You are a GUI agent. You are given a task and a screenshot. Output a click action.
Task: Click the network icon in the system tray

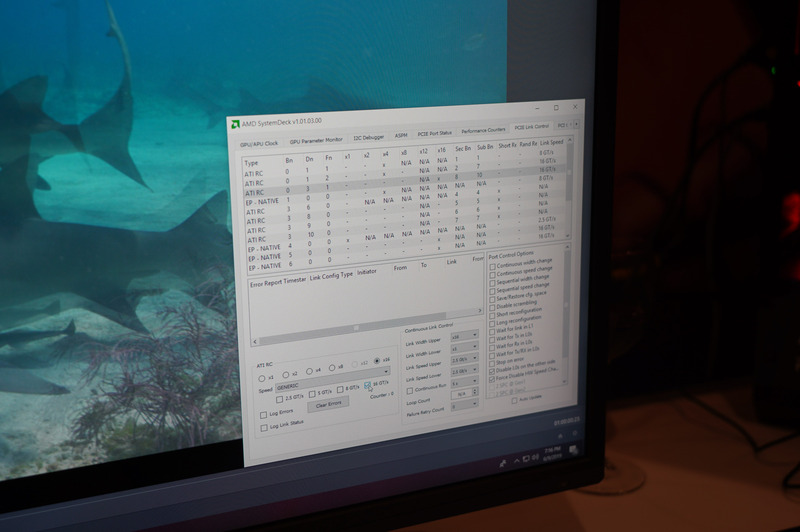[x=526, y=459]
